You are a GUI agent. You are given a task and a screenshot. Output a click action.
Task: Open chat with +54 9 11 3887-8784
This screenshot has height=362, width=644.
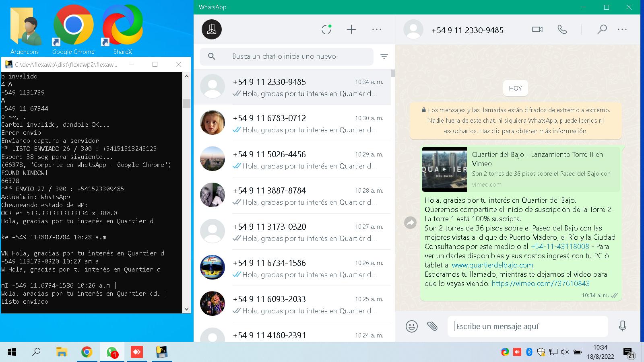tap(292, 195)
